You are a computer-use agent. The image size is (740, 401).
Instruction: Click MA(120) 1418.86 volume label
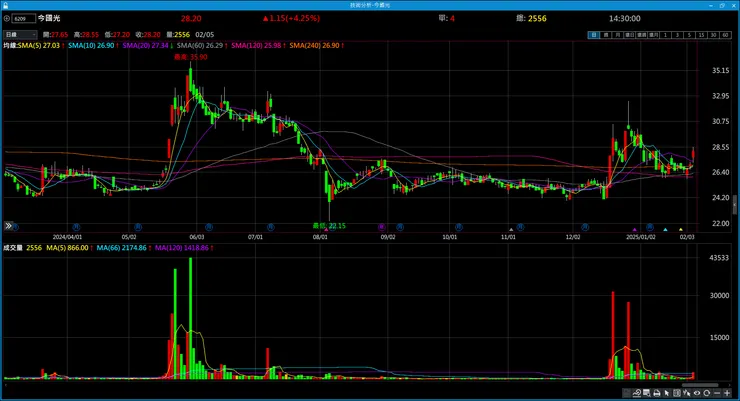point(184,248)
